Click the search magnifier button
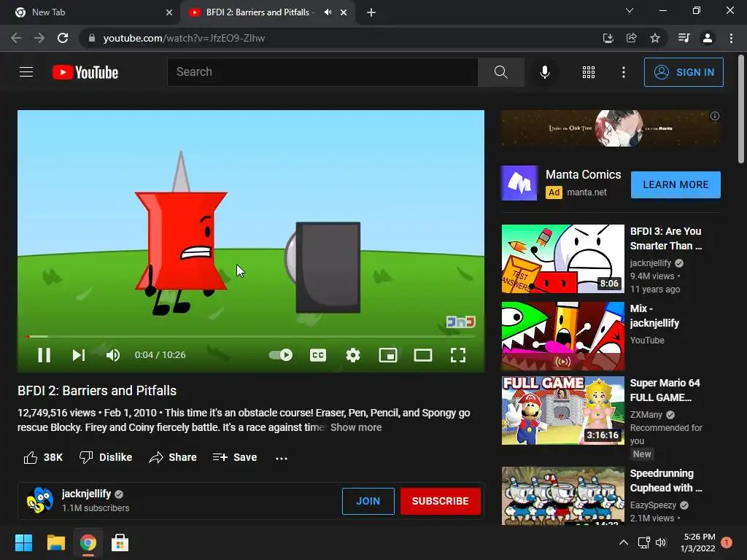 tap(500, 72)
